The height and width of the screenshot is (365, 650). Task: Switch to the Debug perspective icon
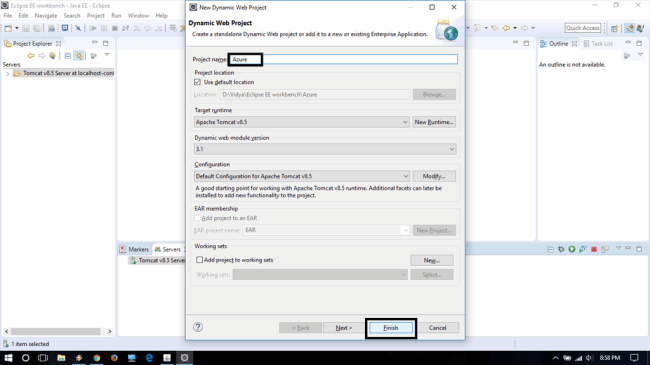point(640,28)
